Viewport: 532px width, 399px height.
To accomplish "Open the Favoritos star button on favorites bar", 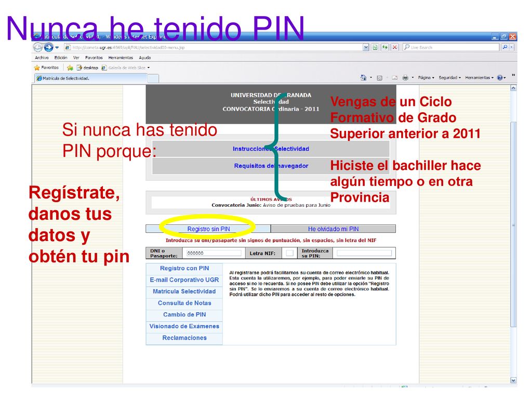I will click(46, 68).
